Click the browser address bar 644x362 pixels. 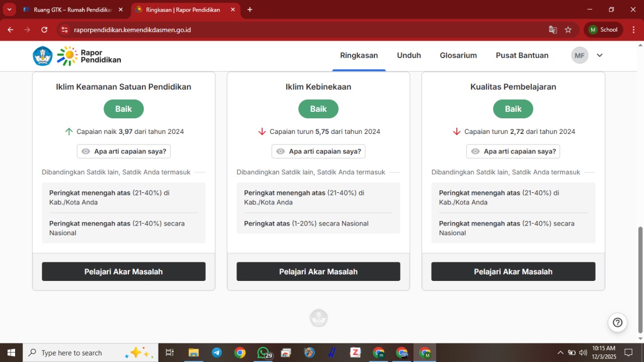click(x=302, y=30)
